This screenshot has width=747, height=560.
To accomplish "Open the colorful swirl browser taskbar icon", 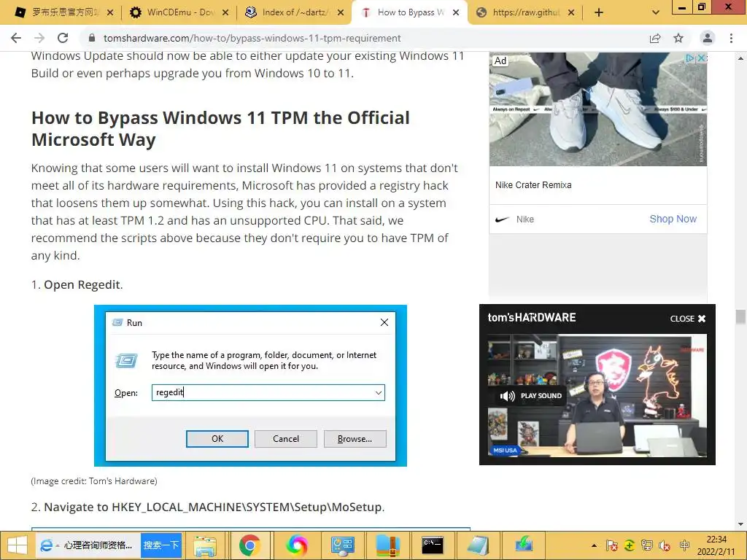I will click(x=296, y=545).
